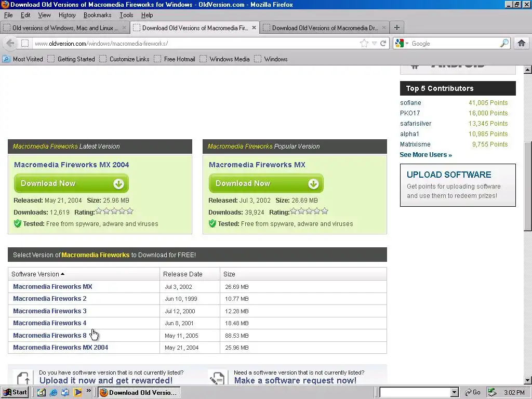Viewport: 532px width, 399px height.
Task: Open the Help menu
Action: coord(147,15)
